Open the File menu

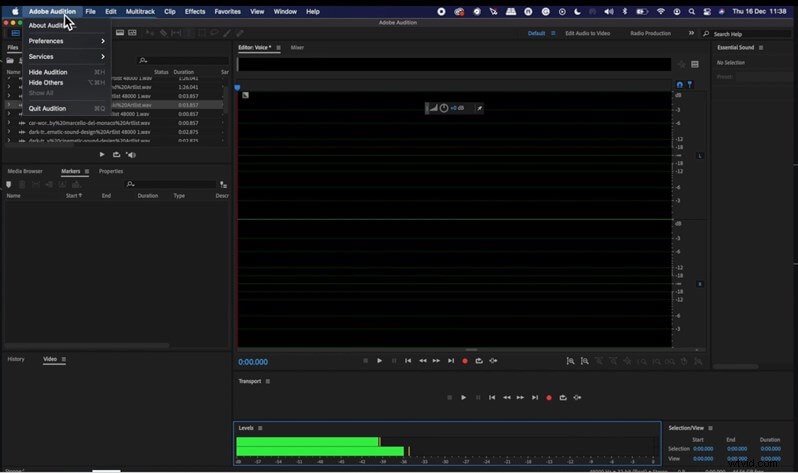coord(91,11)
